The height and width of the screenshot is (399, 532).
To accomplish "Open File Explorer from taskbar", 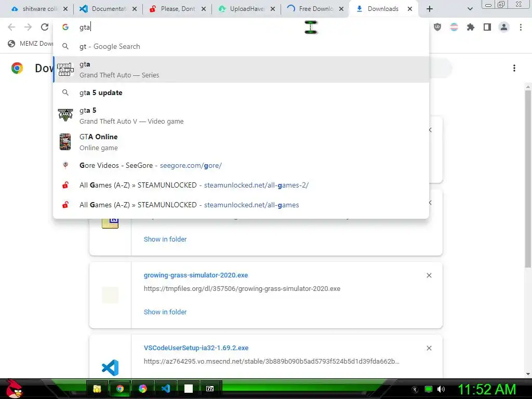I will click(x=97, y=389).
